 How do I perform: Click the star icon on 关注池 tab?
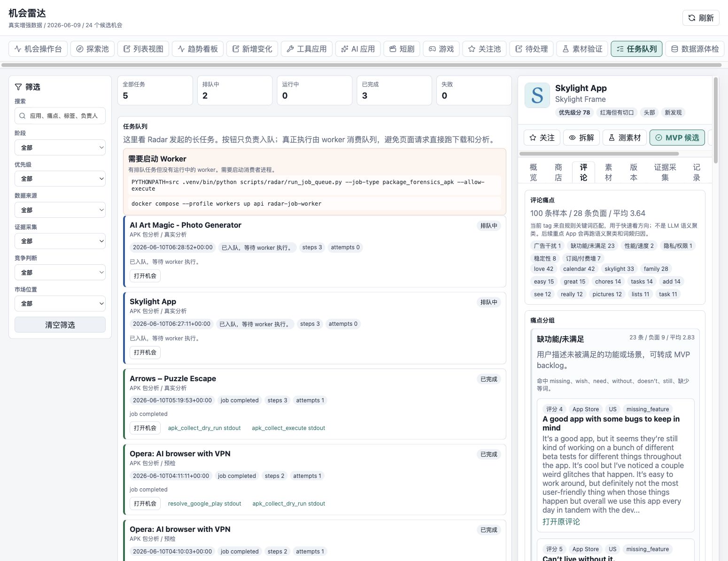pyautogui.click(x=472, y=49)
